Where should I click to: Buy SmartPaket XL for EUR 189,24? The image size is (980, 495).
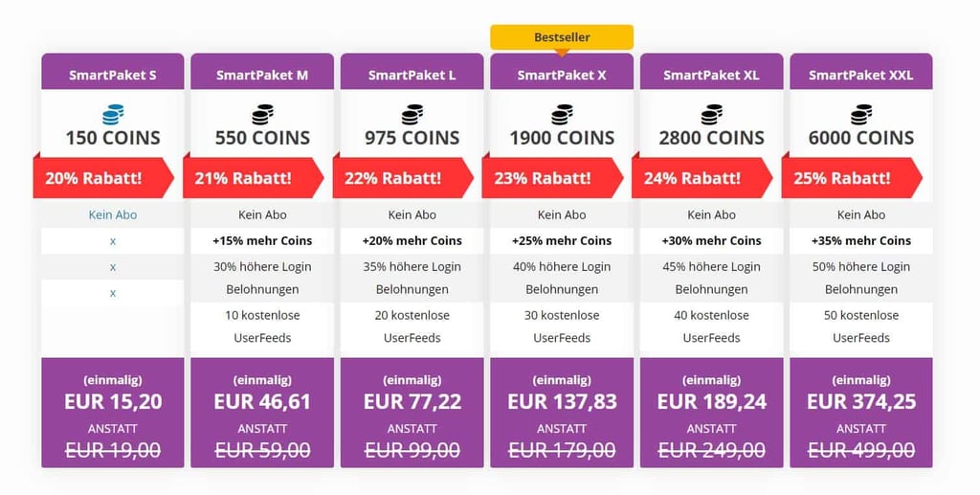click(712, 413)
